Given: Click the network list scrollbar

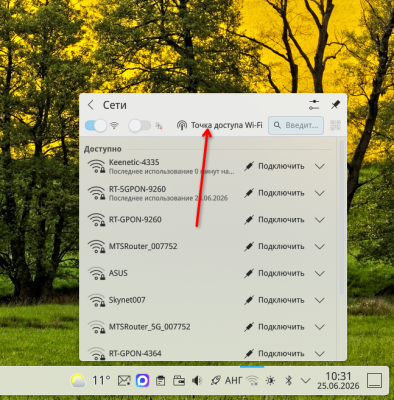Looking at the screenshot, I should tap(341, 218).
